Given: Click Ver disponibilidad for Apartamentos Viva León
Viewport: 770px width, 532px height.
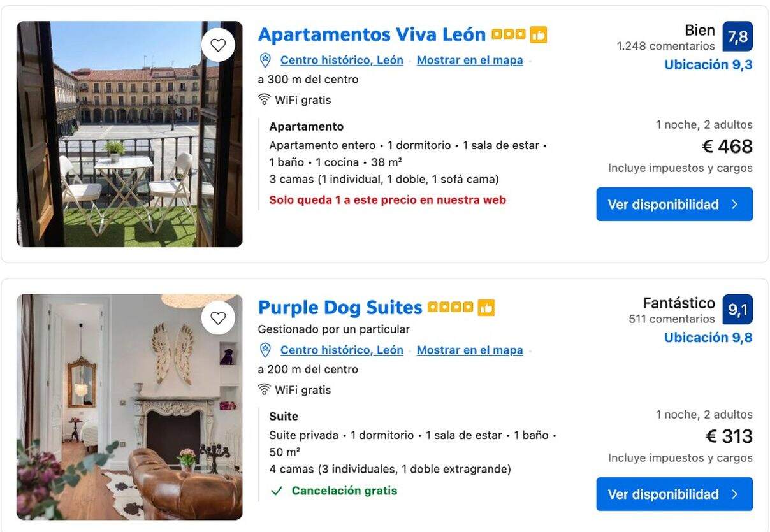Looking at the screenshot, I should point(674,204).
